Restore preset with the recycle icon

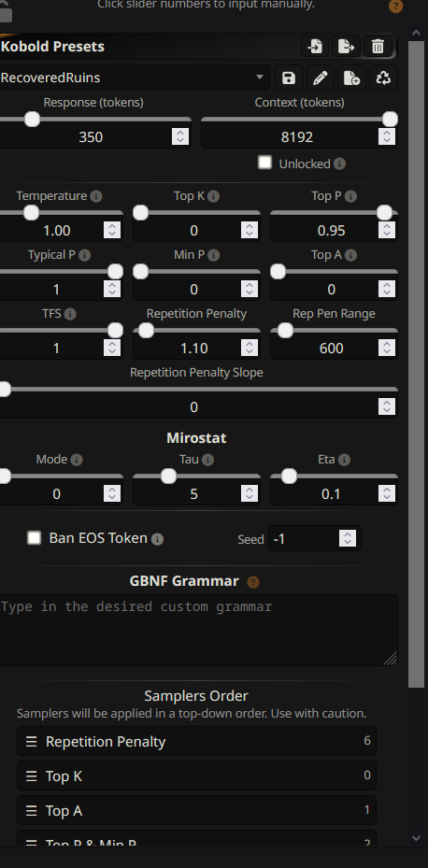(383, 78)
